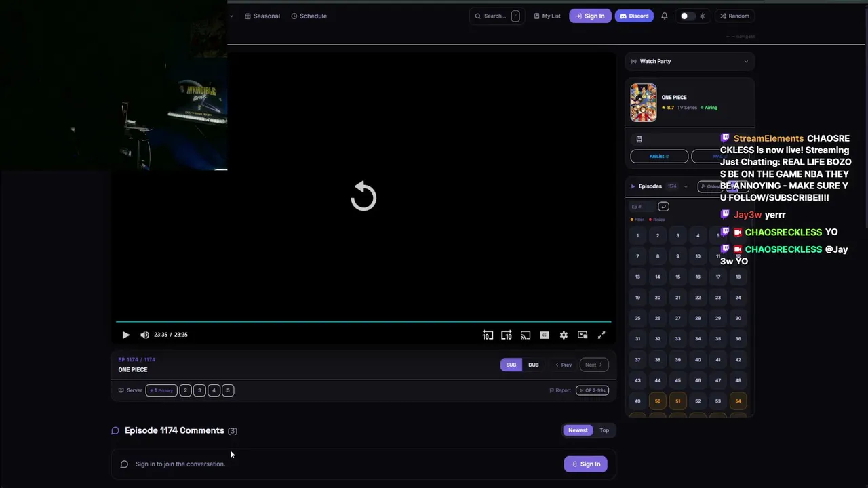Select episode 45 in the grid

(677, 380)
